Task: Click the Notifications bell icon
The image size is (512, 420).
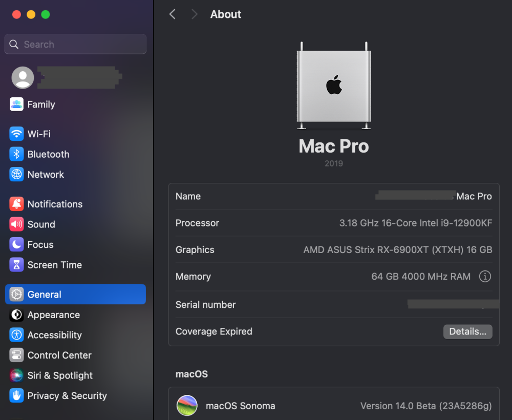Action: click(16, 204)
